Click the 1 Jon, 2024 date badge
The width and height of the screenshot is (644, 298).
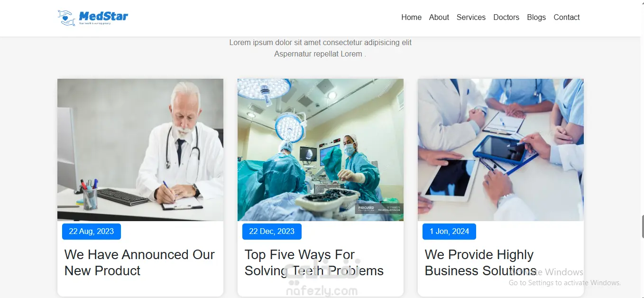click(449, 232)
